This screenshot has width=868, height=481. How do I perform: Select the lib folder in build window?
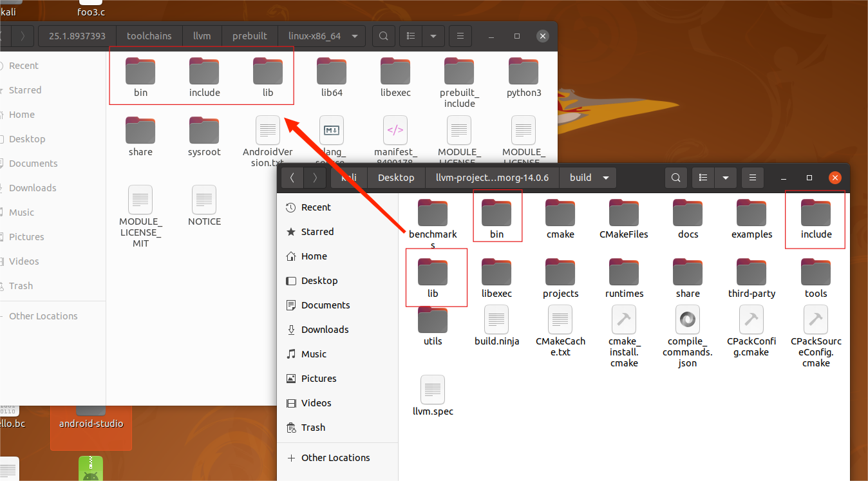pyautogui.click(x=433, y=278)
